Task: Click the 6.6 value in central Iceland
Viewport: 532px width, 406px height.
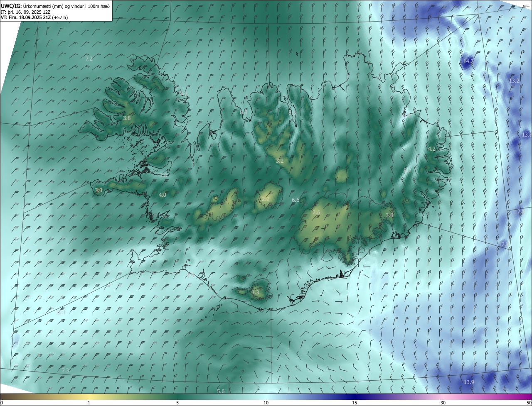Action: pos(296,200)
